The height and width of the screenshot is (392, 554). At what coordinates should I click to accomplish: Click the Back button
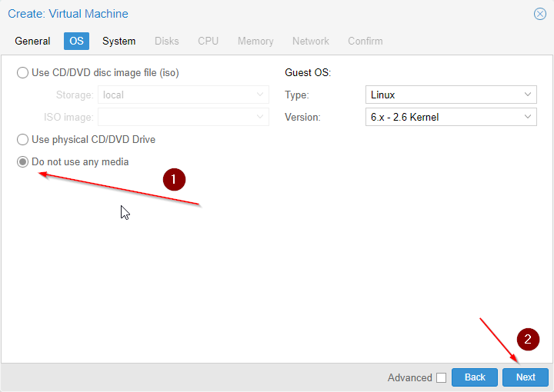pyautogui.click(x=475, y=377)
